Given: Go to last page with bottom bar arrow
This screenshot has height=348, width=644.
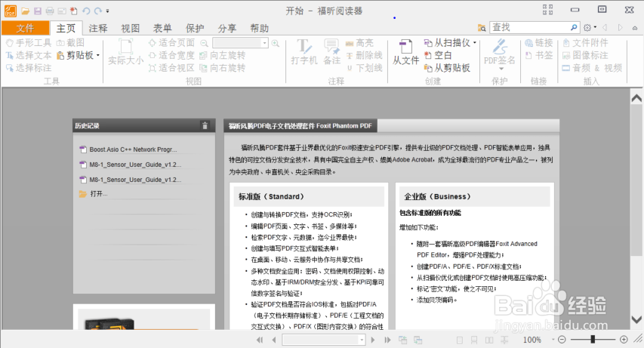Looking at the screenshot, I should 387,340.
